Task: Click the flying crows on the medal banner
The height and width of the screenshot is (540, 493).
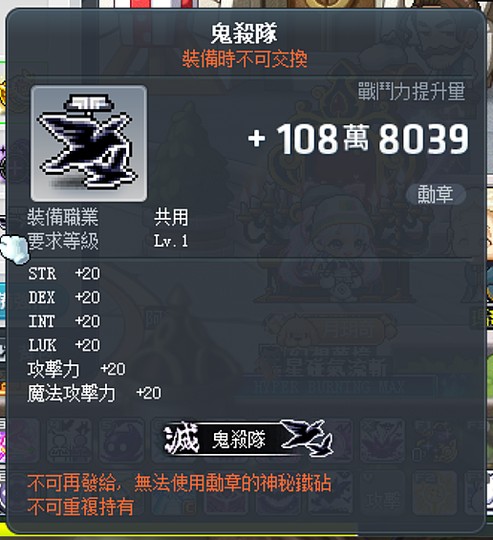Action: click(308, 437)
